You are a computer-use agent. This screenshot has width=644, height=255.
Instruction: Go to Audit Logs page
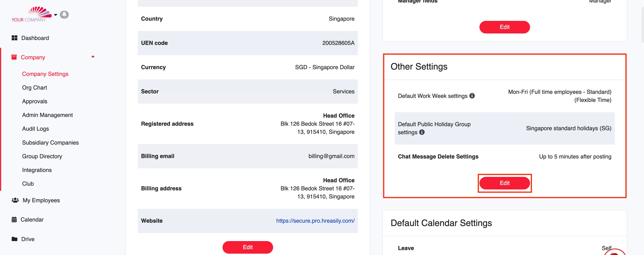tap(36, 129)
